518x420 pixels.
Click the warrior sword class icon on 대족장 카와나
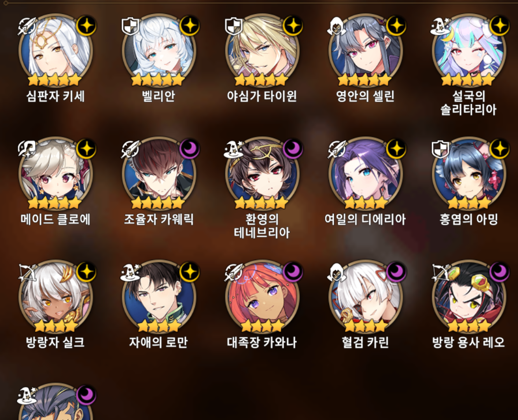(x=234, y=272)
